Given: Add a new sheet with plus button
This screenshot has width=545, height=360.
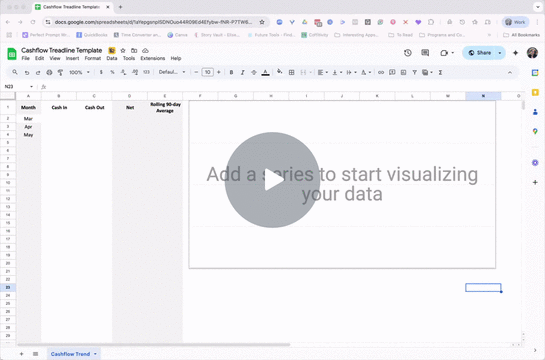Looking at the screenshot, I should click(x=22, y=354).
